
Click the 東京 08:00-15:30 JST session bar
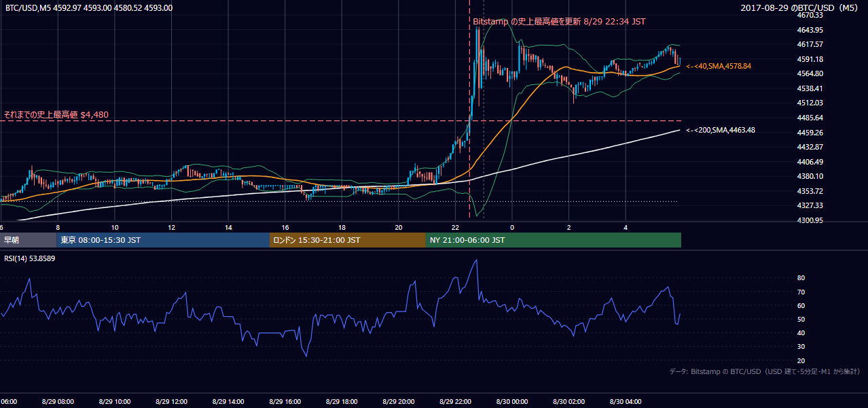163,240
